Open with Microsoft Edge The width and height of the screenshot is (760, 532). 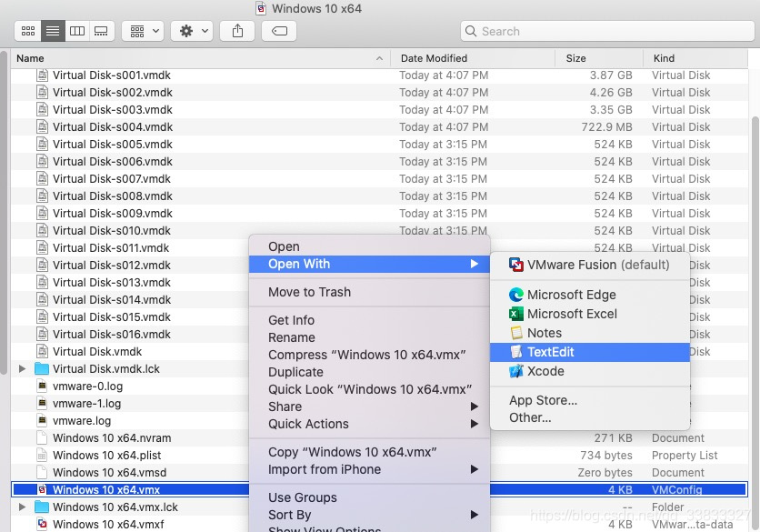590,295
